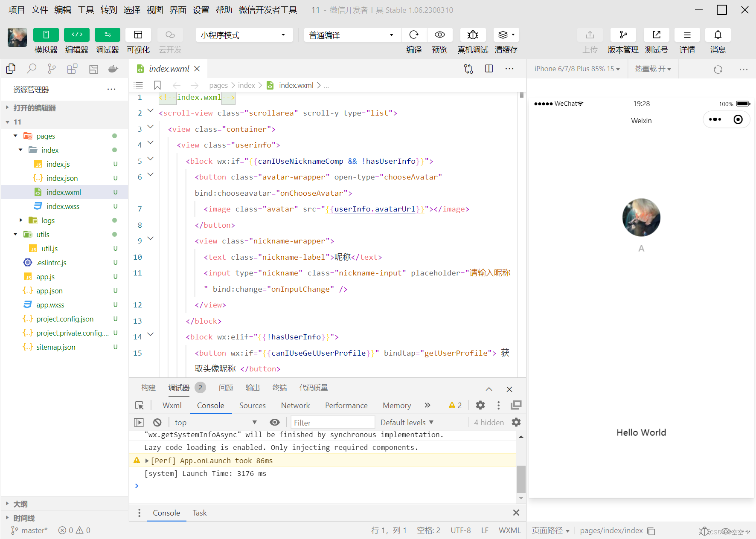Image resolution: width=756 pixels, height=539 pixels.
Task: Click the bookmark icon in breadcrumb bar
Action: pyautogui.click(x=157, y=85)
